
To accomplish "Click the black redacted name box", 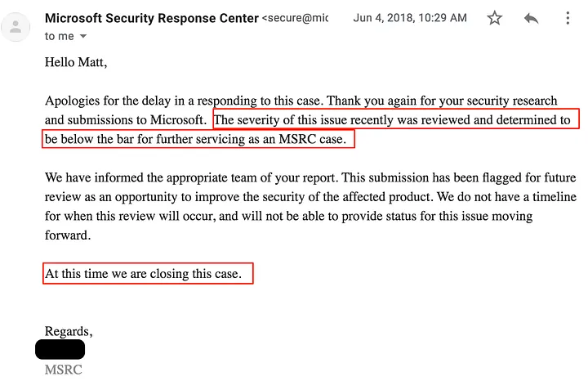I will tap(60, 350).
